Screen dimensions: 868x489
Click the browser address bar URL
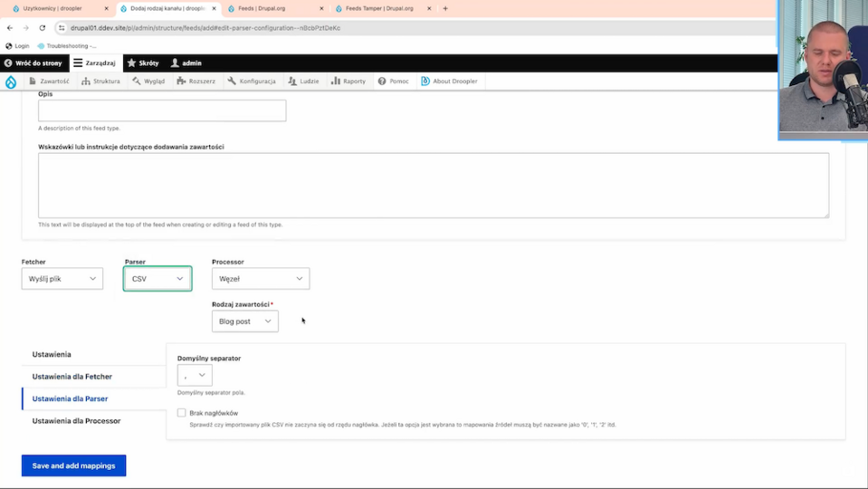tap(205, 28)
